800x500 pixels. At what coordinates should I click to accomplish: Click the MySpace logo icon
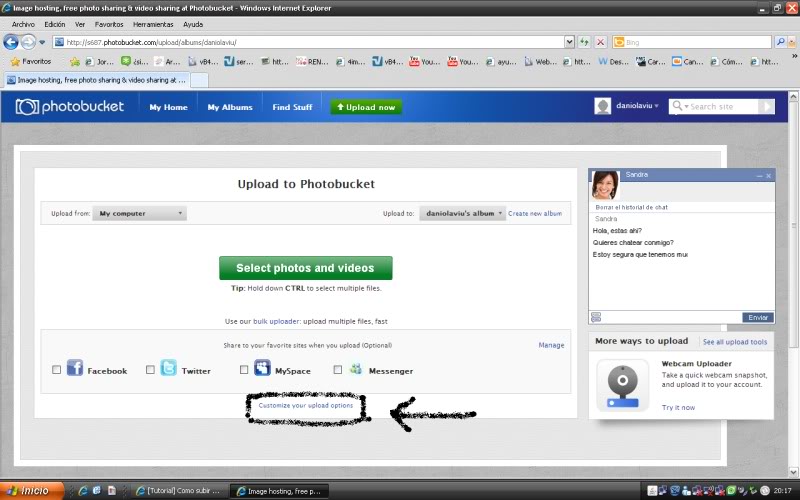coord(262,368)
